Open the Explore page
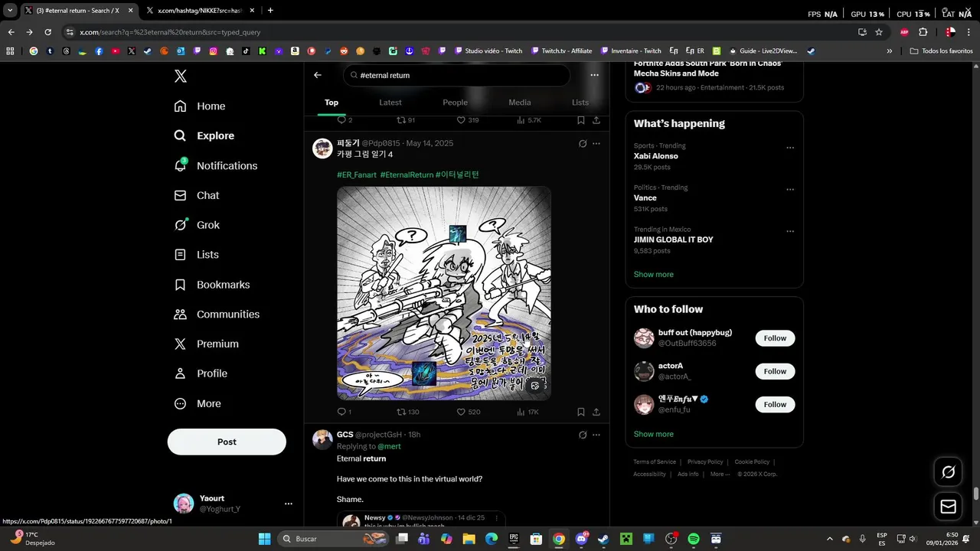The height and width of the screenshot is (551, 980). (204, 135)
